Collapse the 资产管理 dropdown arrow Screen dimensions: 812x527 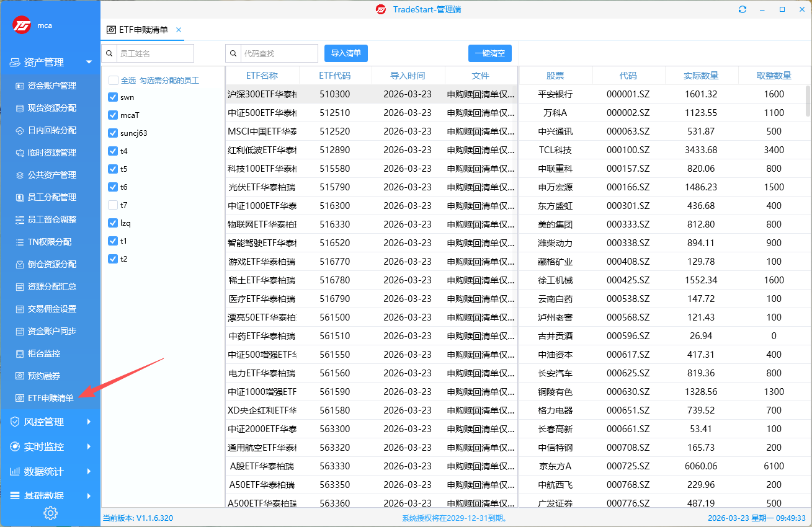[x=89, y=62]
